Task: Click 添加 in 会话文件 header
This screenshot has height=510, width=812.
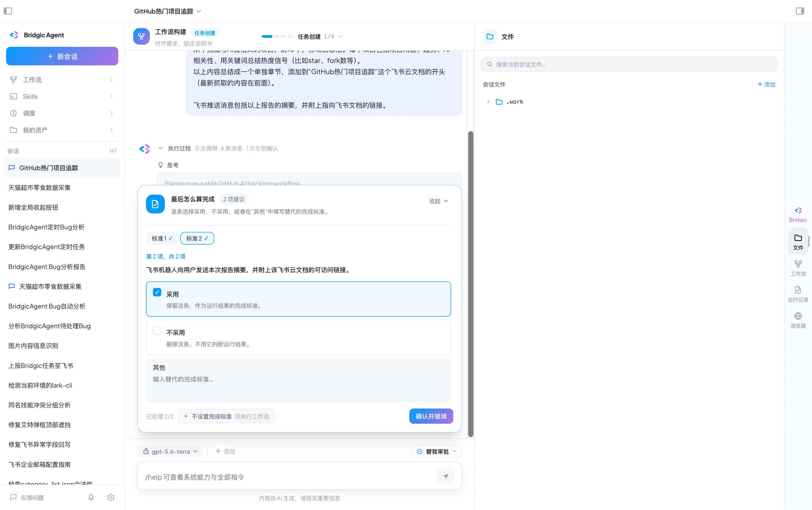Action: click(766, 84)
